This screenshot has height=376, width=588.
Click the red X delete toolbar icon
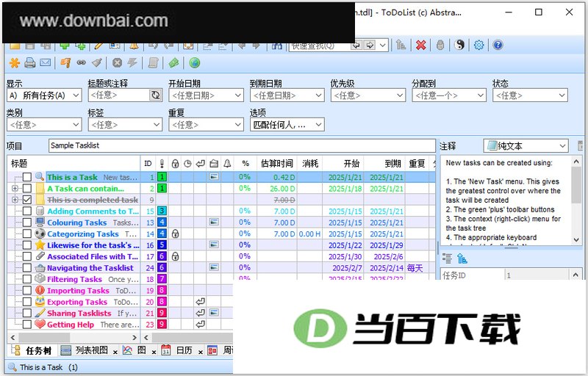coord(421,46)
